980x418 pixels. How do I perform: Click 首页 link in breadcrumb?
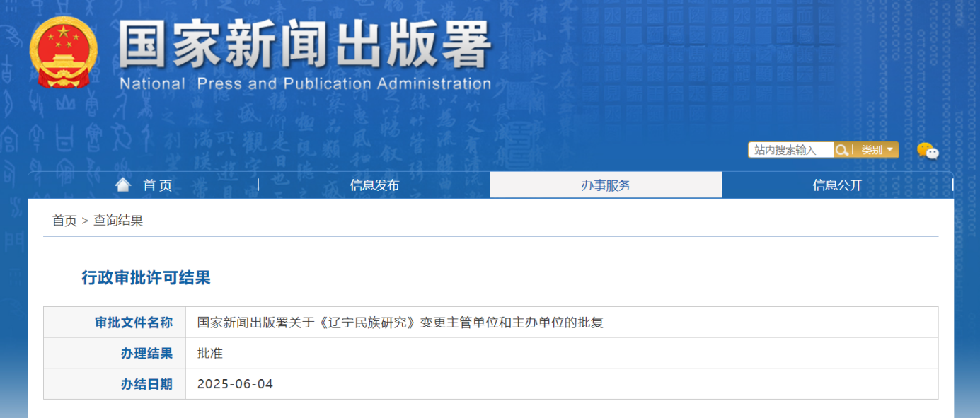(x=64, y=221)
